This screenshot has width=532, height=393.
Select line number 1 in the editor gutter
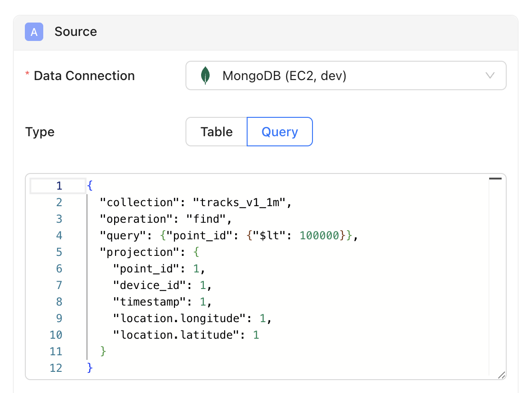58,185
